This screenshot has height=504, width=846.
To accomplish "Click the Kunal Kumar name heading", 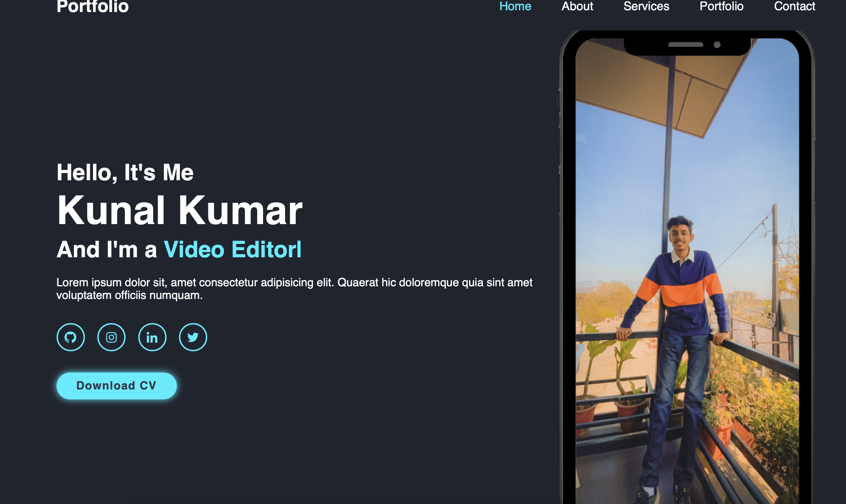I will pyautogui.click(x=180, y=210).
